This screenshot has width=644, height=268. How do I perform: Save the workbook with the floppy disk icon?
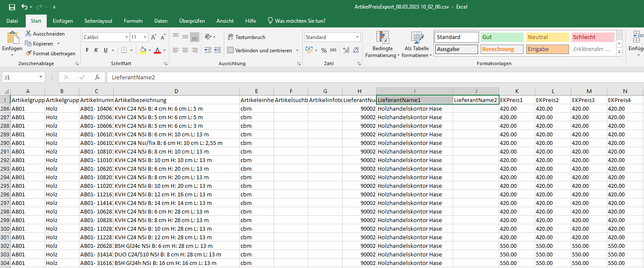[12, 7]
